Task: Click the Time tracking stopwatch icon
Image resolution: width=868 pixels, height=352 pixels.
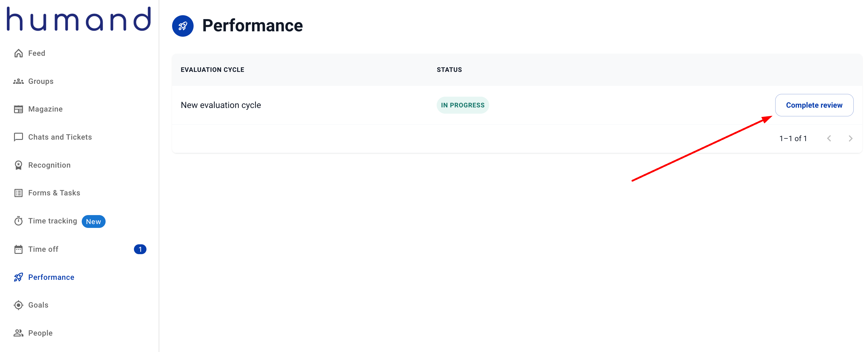Action: [x=18, y=221]
